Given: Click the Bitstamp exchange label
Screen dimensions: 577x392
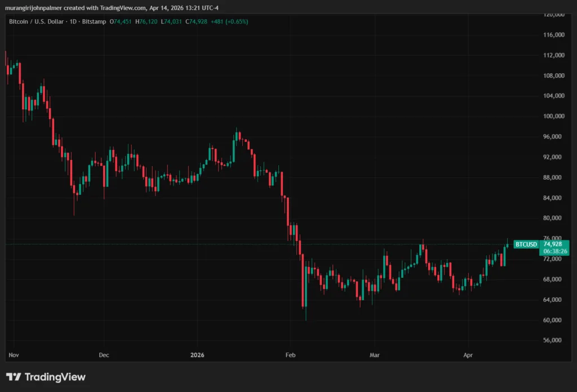Looking at the screenshot, I should [95, 21].
